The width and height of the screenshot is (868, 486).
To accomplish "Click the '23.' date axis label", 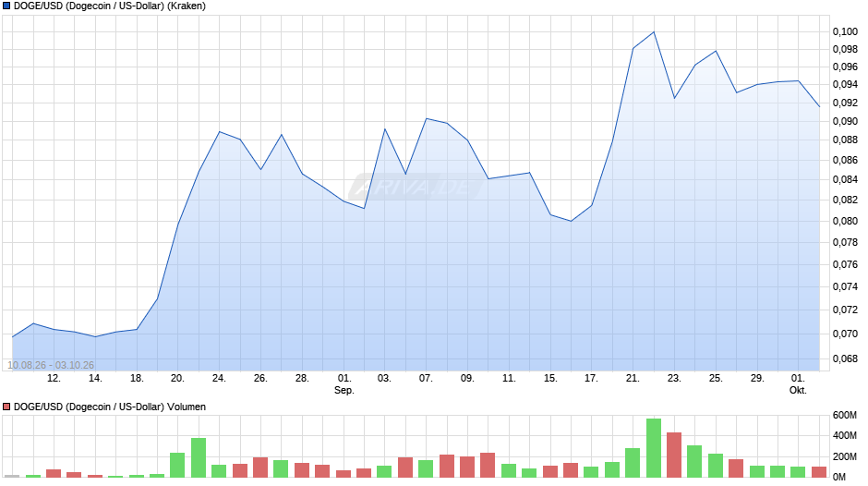I will point(674,378).
